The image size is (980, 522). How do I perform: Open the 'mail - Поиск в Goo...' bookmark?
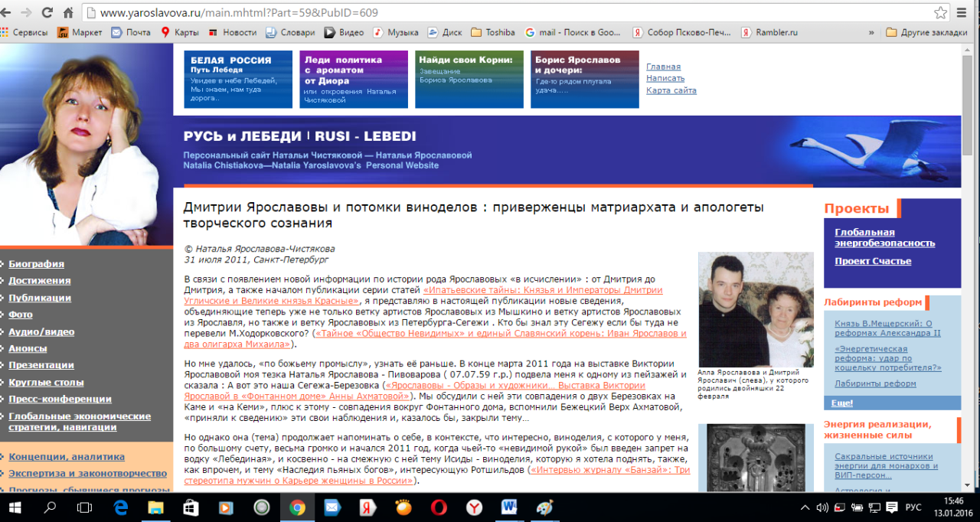(x=573, y=33)
